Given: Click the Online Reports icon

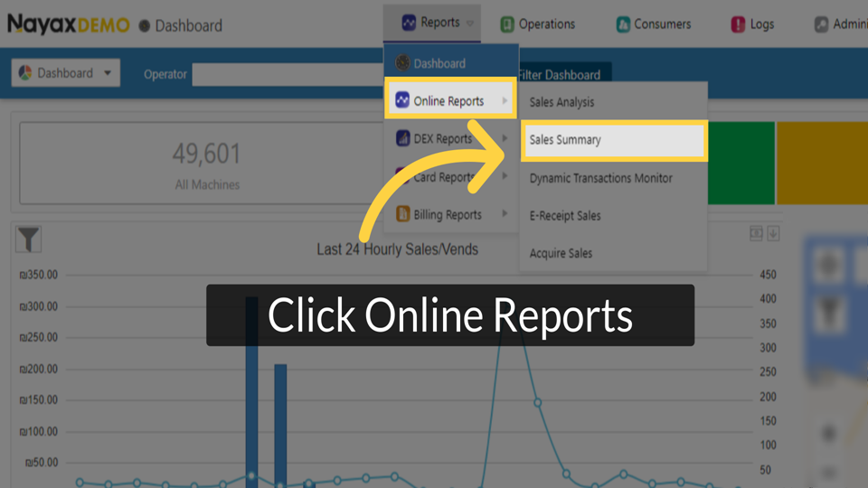Looking at the screenshot, I should (402, 100).
